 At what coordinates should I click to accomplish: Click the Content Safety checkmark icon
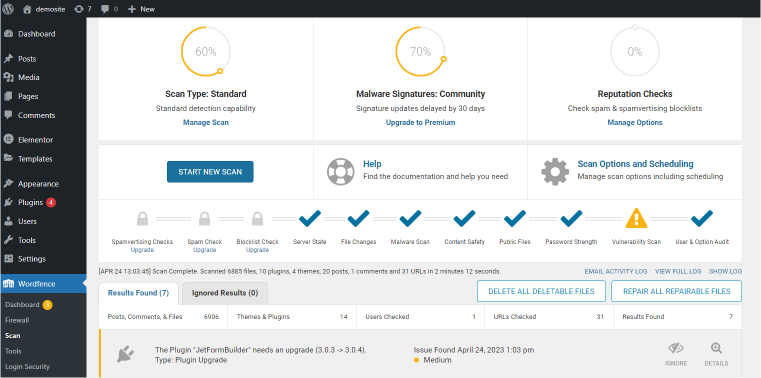[x=464, y=218]
